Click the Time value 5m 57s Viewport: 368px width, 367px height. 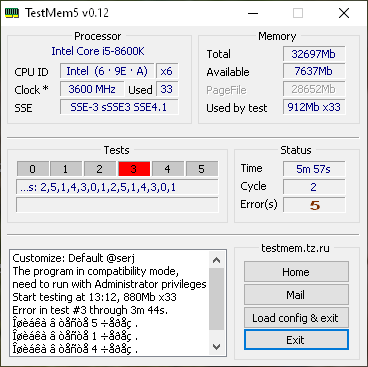pyautogui.click(x=314, y=169)
